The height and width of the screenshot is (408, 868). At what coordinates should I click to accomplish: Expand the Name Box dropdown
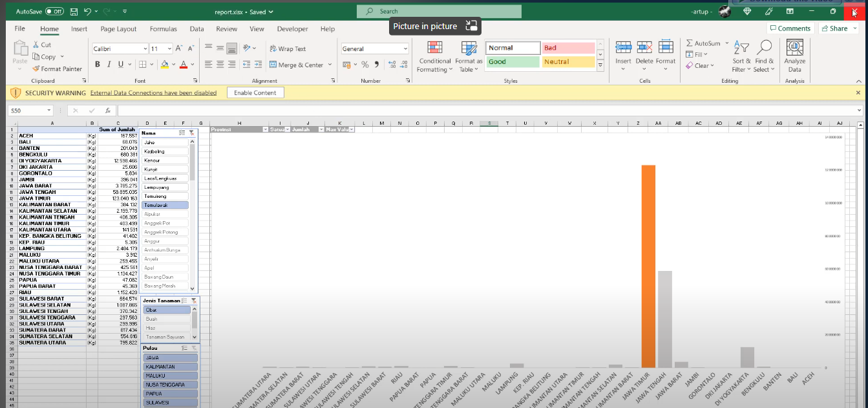(x=49, y=111)
